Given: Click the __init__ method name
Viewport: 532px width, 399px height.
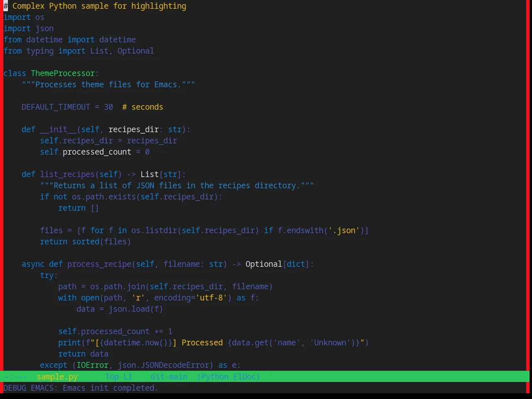Looking at the screenshot, I should (x=58, y=129).
